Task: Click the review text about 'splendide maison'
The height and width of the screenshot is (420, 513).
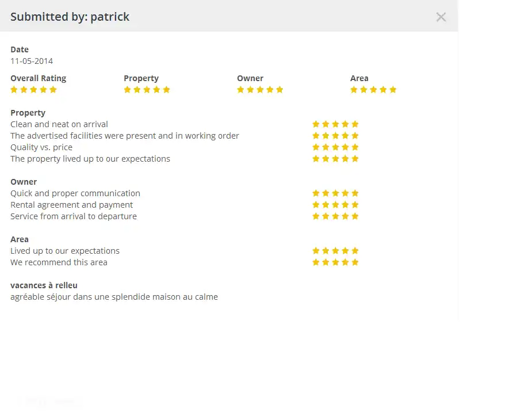Action: (114, 297)
